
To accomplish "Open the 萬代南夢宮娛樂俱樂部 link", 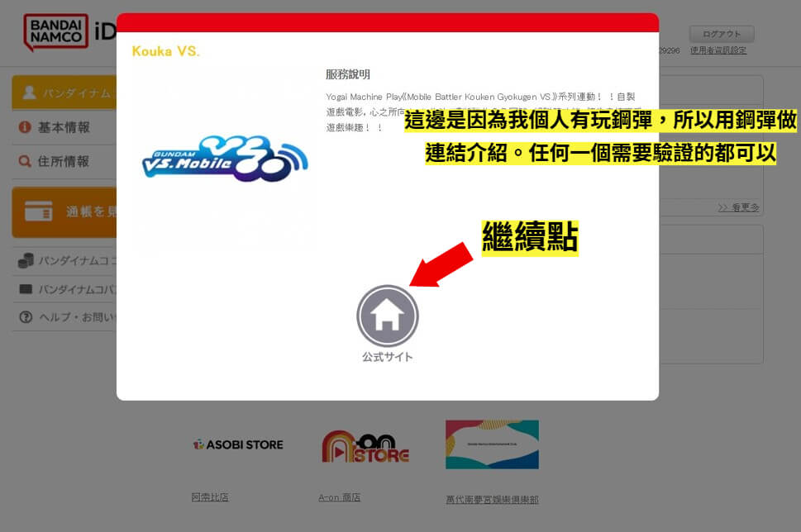I will (492, 499).
